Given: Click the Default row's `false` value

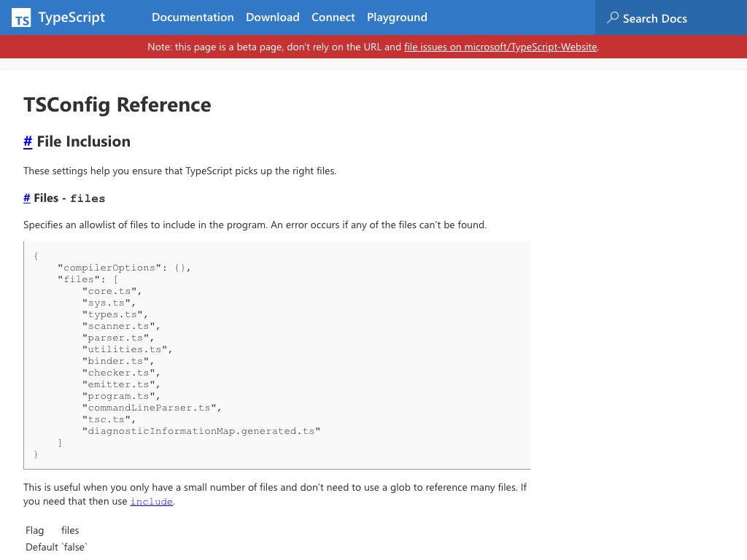Looking at the screenshot, I should tap(74, 547).
